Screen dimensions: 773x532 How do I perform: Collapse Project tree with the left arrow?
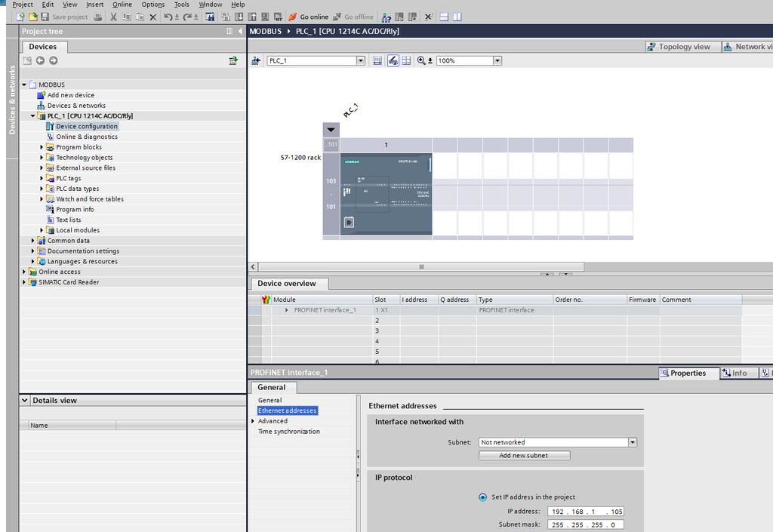pos(240,32)
